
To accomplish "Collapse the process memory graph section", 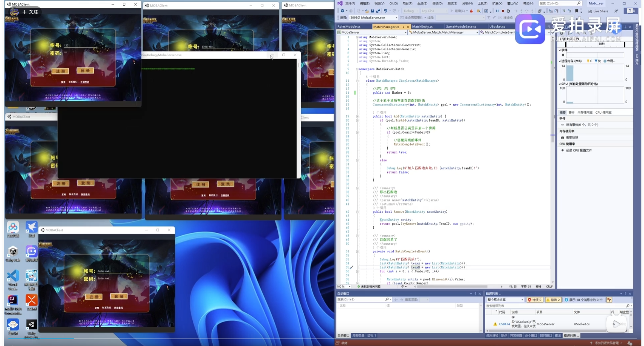I will tap(560, 61).
